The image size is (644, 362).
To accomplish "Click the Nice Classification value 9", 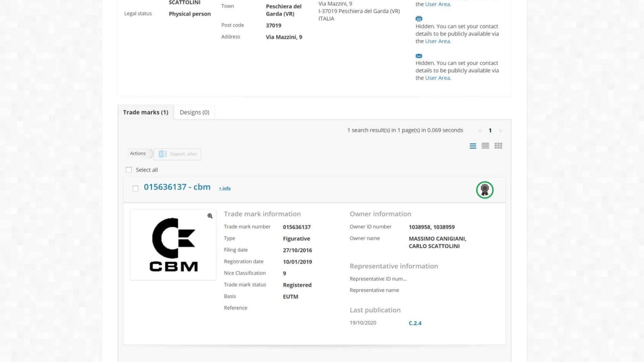I will (x=284, y=274).
